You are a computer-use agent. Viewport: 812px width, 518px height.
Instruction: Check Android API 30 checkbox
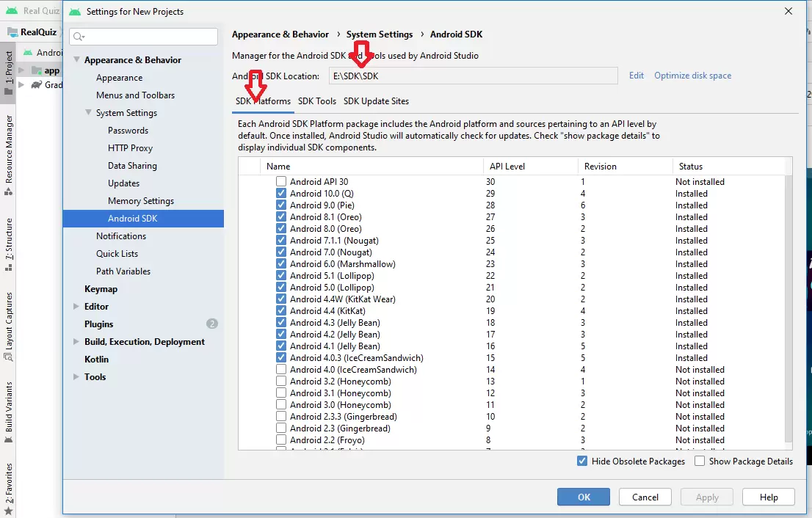[x=281, y=182]
